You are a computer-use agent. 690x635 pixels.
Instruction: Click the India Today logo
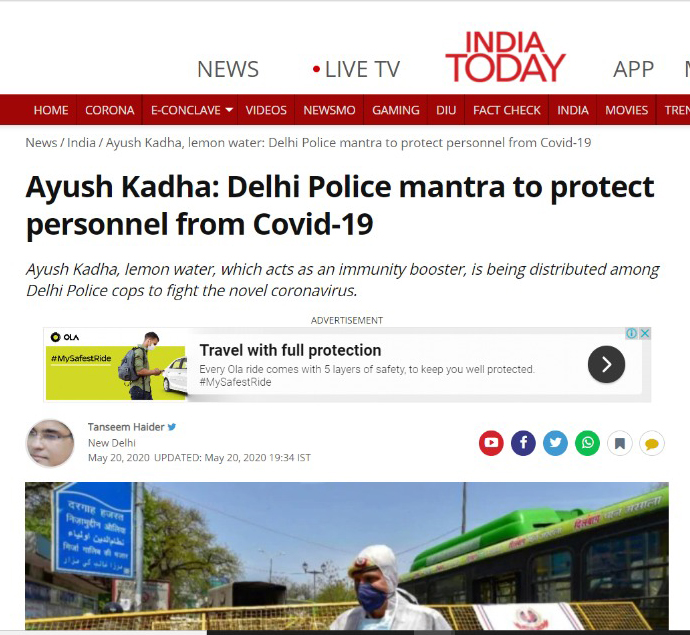tap(505, 57)
